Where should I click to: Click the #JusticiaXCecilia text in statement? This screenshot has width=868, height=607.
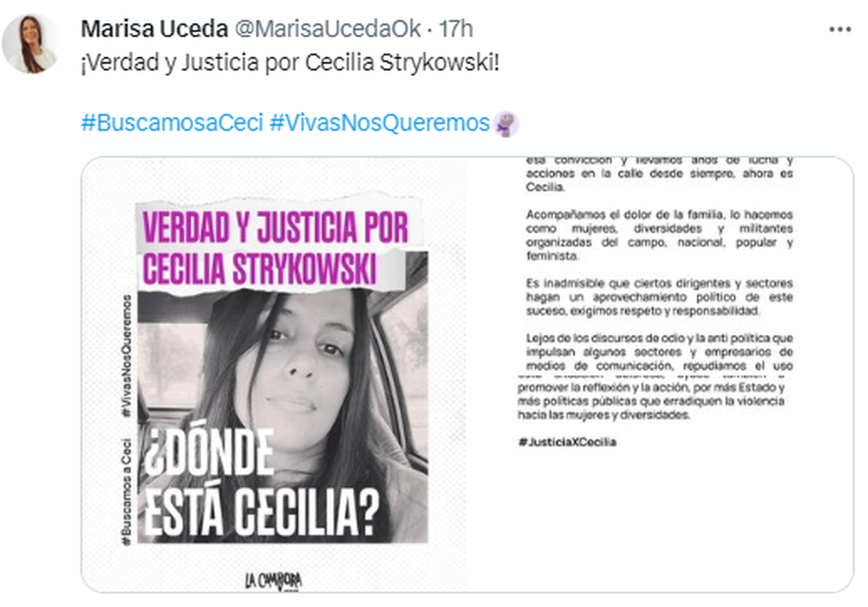(x=568, y=442)
